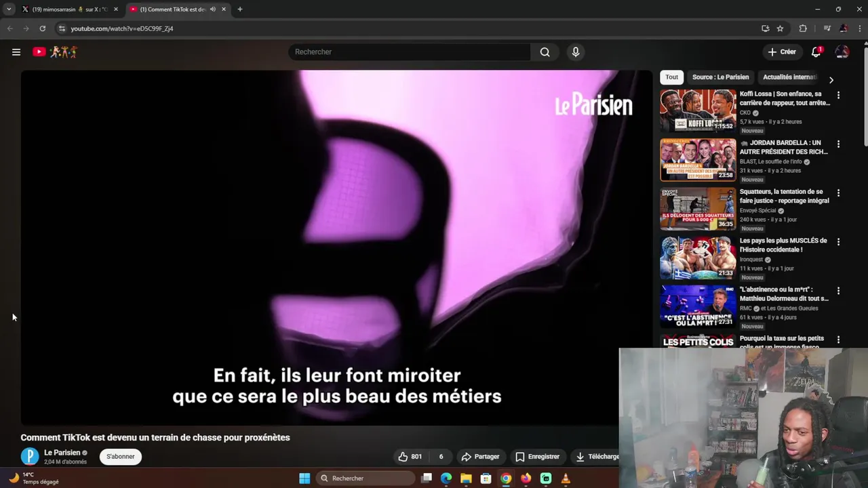Select the Actualités internationales chip
The width and height of the screenshot is (868, 488).
pos(789,77)
